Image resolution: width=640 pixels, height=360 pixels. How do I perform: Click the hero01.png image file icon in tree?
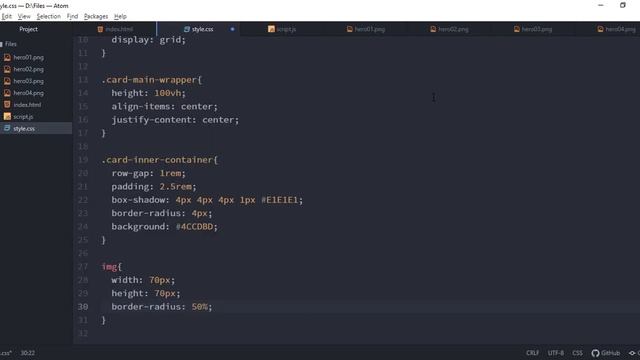pyautogui.click(x=7, y=58)
